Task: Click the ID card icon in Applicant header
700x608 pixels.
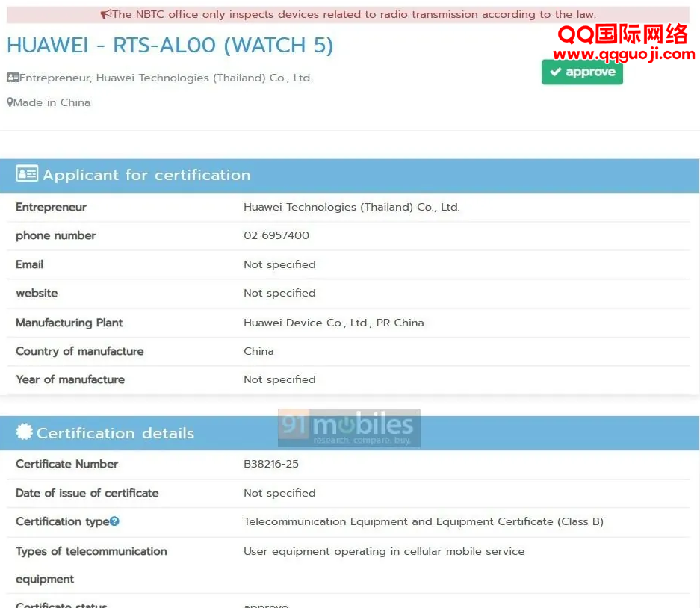Action: [27, 173]
